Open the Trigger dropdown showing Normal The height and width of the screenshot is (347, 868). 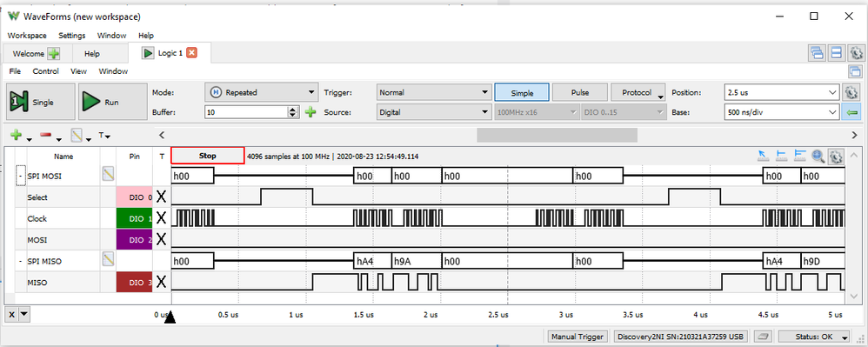[434, 92]
